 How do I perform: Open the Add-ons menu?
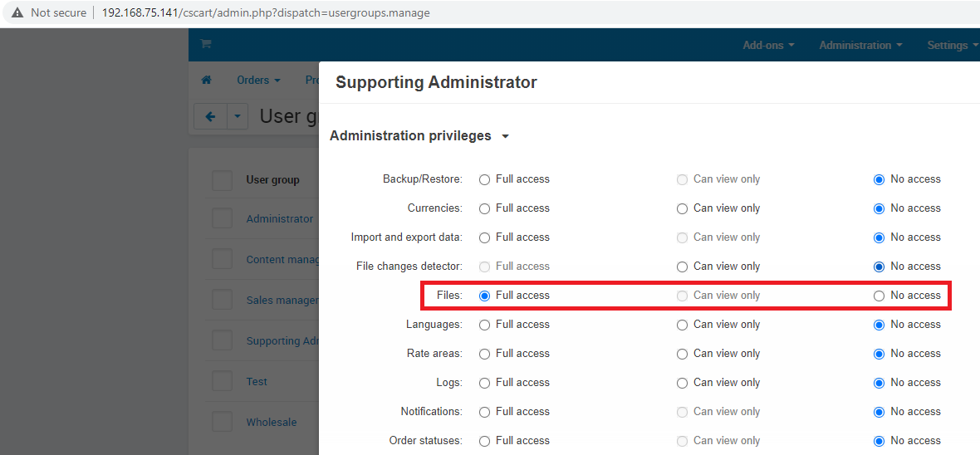[x=768, y=45]
